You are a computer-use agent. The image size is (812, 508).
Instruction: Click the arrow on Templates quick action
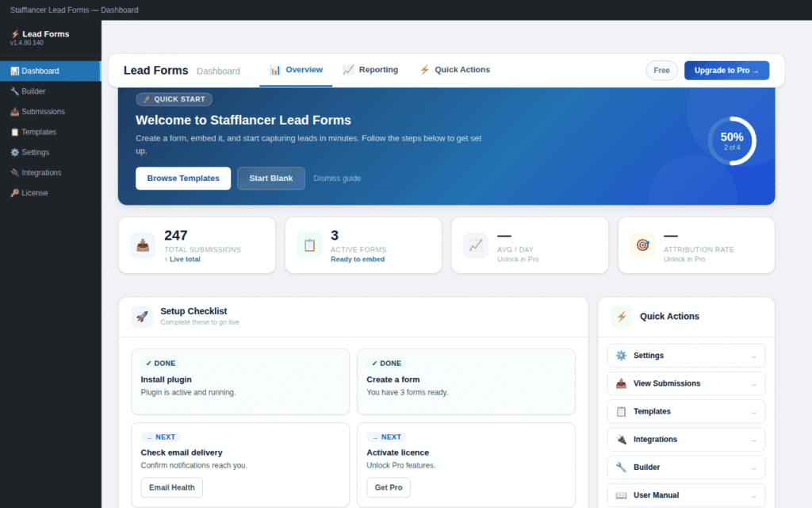tap(753, 413)
